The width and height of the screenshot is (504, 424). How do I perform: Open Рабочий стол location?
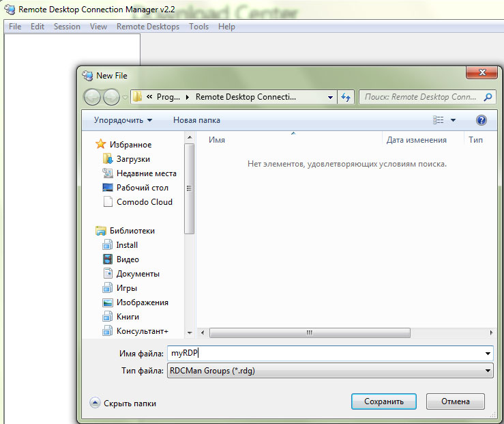click(143, 188)
